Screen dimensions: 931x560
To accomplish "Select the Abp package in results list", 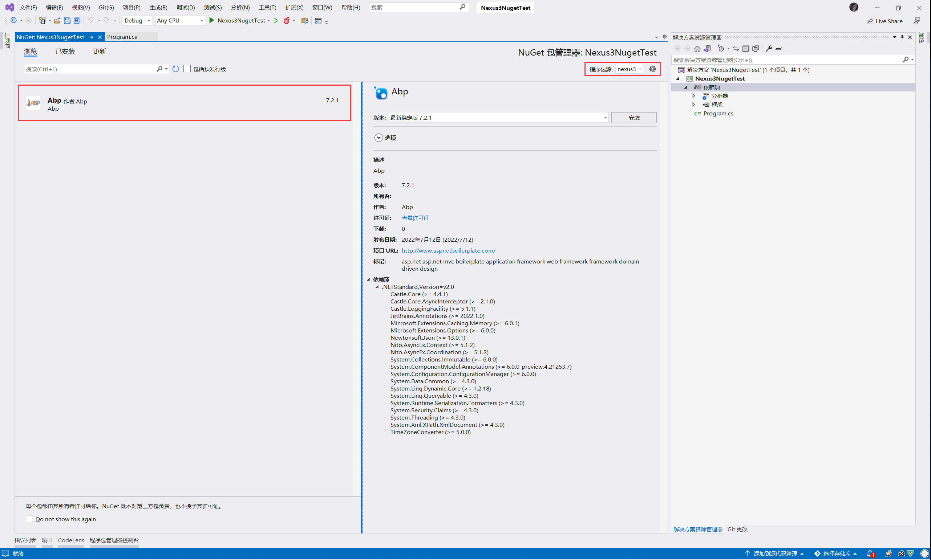I will pyautogui.click(x=184, y=103).
